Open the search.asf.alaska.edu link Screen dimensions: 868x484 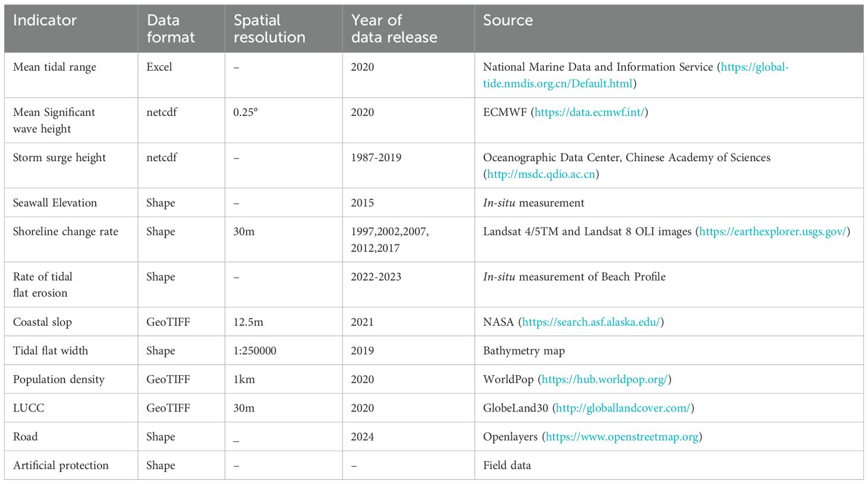(x=591, y=322)
